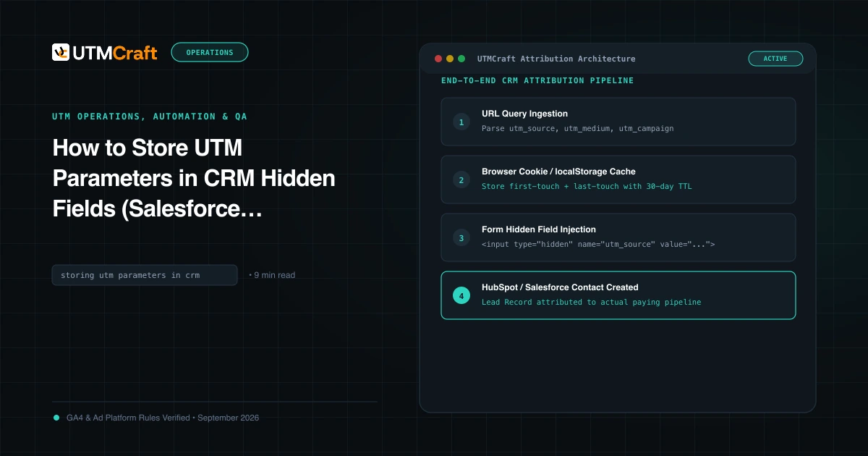Click 'END-TO-END CRM ATTRIBUTION PIPELINE' heading
Viewport: 868px width, 456px height.
click(537, 80)
